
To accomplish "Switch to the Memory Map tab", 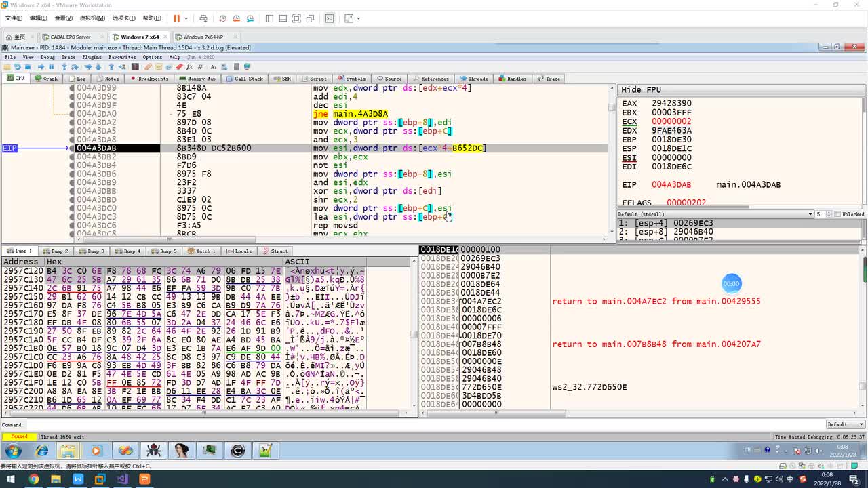I will pyautogui.click(x=197, y=79).
